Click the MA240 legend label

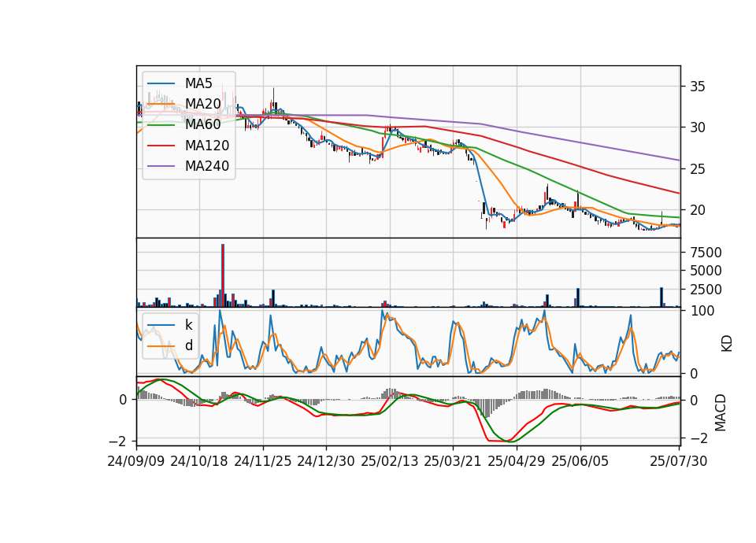coord(207,166)
